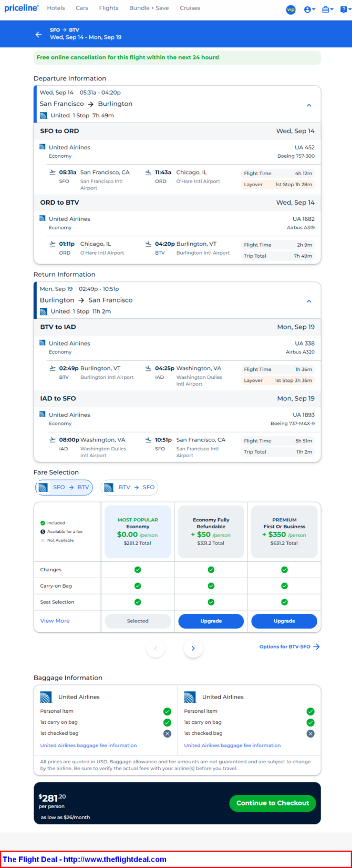Click right Personal item included checkmark
352x868 pixels.
tap(310, 711)
